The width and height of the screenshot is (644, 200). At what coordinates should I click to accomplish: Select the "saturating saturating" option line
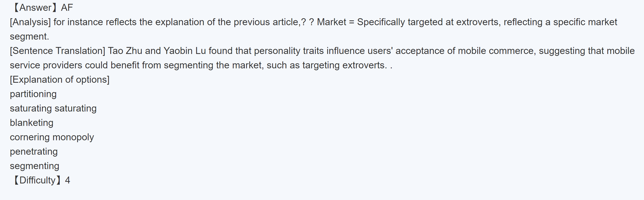tap(53, 108)
